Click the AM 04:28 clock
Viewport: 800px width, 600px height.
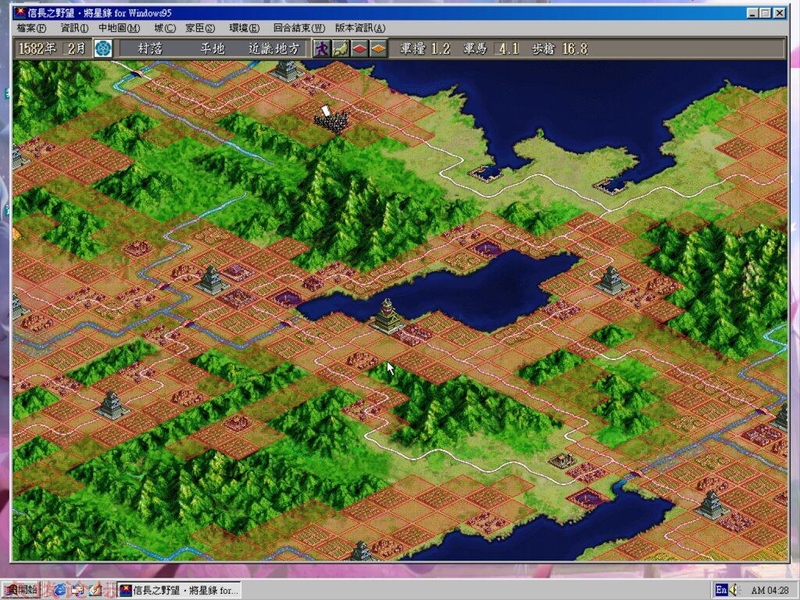(769, 590)
